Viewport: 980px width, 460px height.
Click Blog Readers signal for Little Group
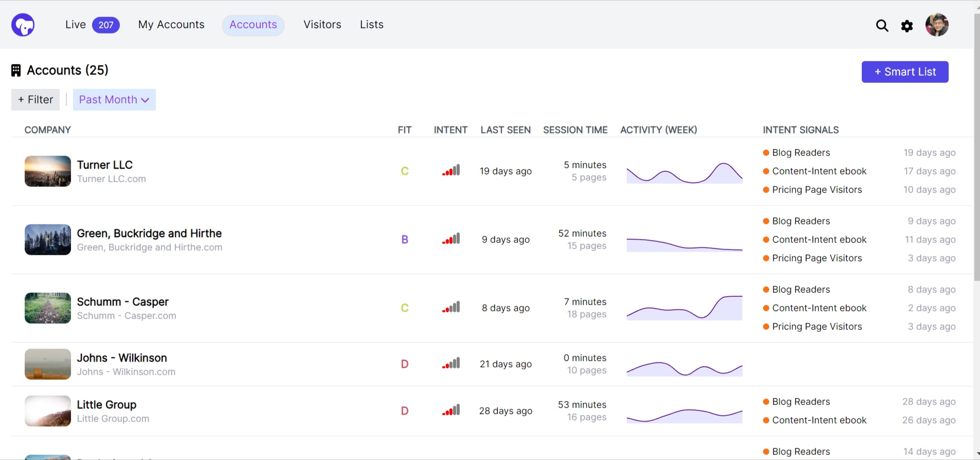[801, 402]
